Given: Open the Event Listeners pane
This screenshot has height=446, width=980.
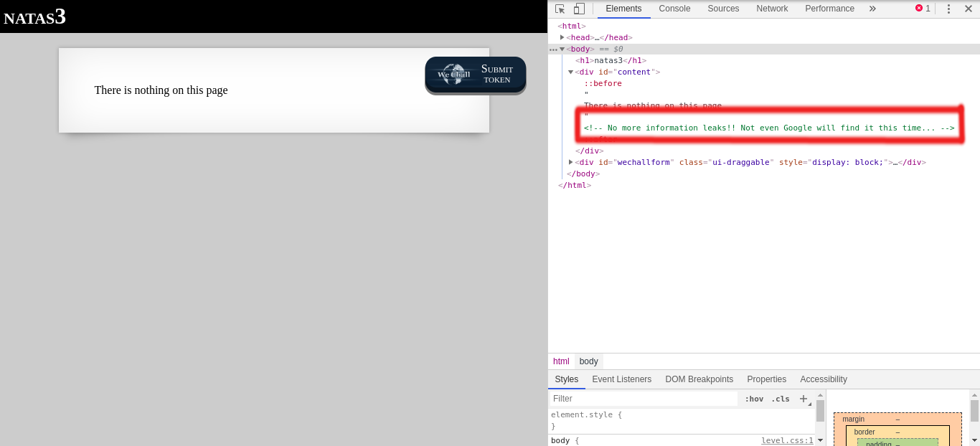Looking at the screenshot, I should [622, 379].
